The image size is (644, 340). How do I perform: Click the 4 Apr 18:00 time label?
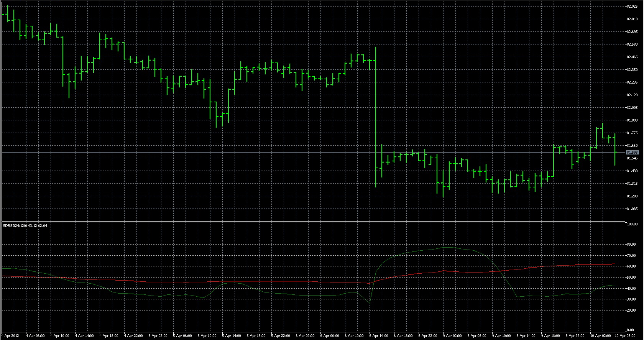coord(109,336)
